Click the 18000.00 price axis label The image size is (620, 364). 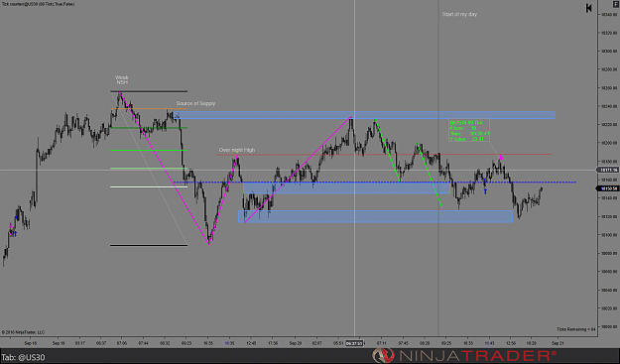609,326
